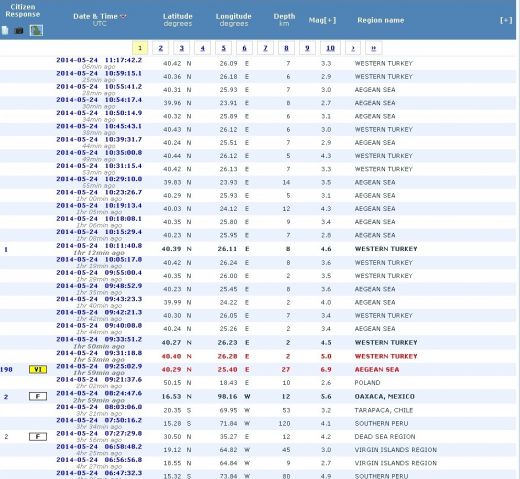Viewport: 520px width, 479px height.
Task: Open event 2014-05-24 06:56:56.8
Action: pos(99,460)
